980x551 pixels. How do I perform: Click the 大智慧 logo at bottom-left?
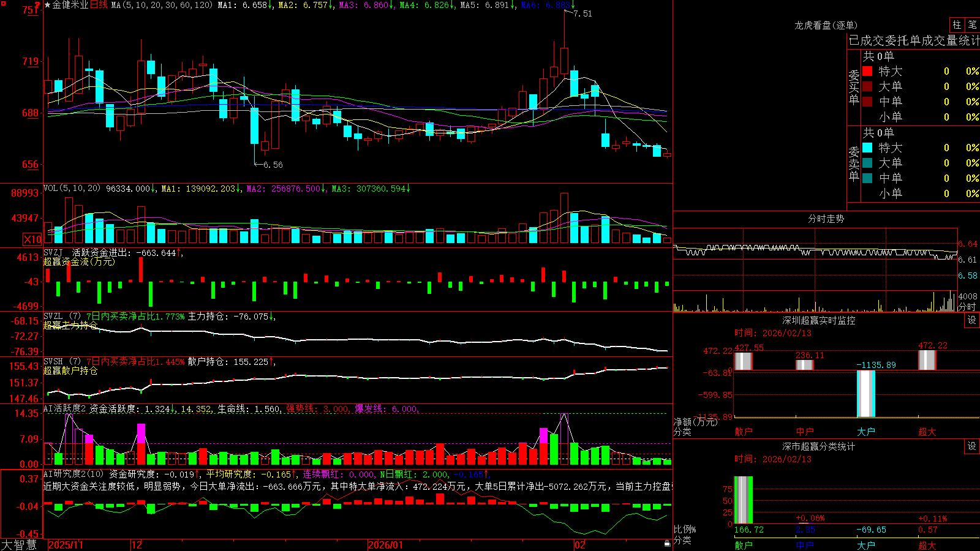click(x=19, y=545)
